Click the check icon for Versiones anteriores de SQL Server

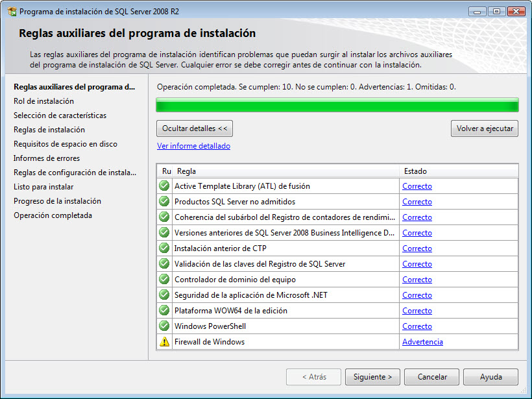pos(164,233)
